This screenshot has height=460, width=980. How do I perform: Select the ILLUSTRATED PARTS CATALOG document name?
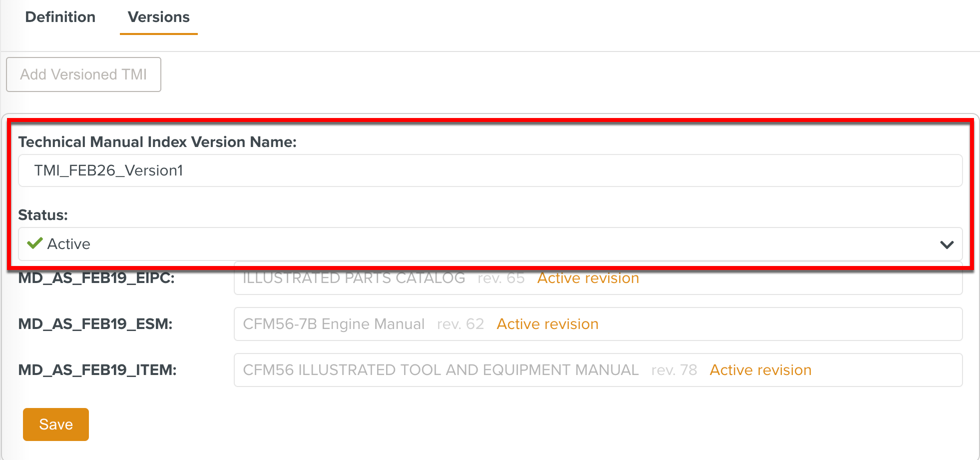pyautogui.click(x=354, y=278)
